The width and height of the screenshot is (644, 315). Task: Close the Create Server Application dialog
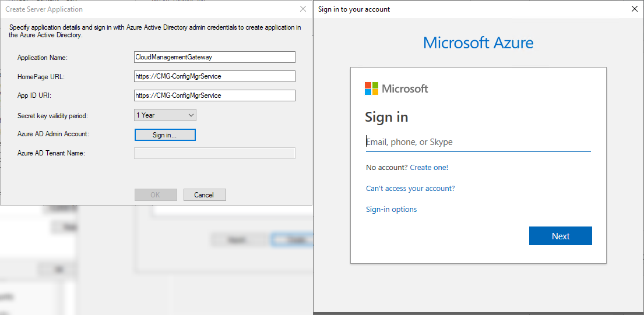pyautogui.click(x=303, y=9)
